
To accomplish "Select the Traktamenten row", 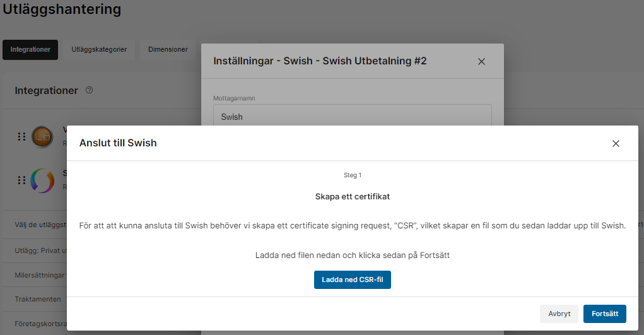I will click(x=38, y=299).
